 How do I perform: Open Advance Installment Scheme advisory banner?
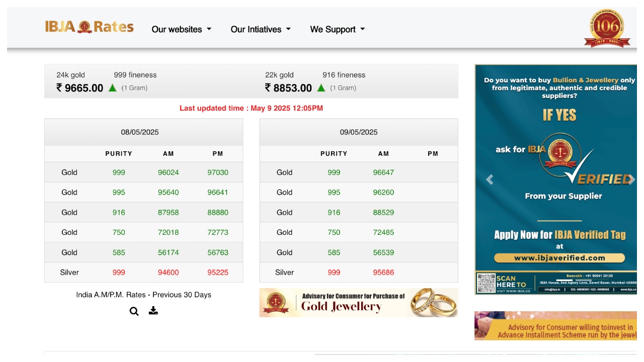[555, 326]
